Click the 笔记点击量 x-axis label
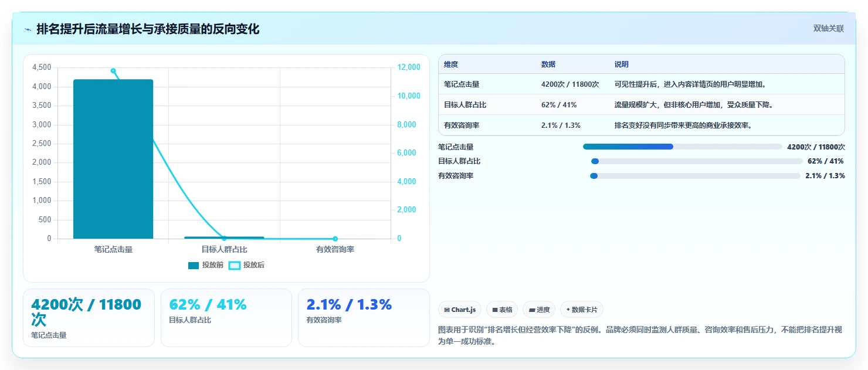This screenshot has width=868, height=370. pos(113,249)
